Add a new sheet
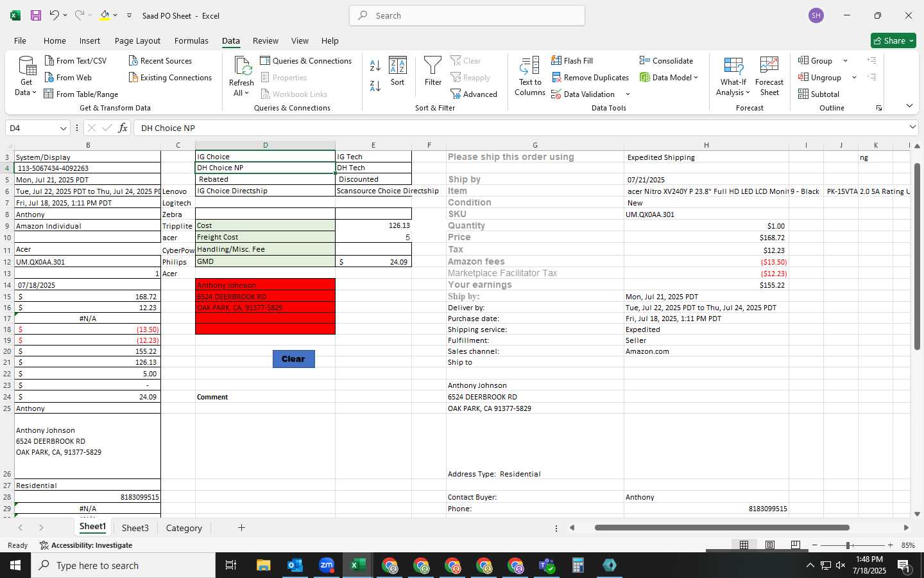Viewport: 924px width, 578px height. pos(241,527)
